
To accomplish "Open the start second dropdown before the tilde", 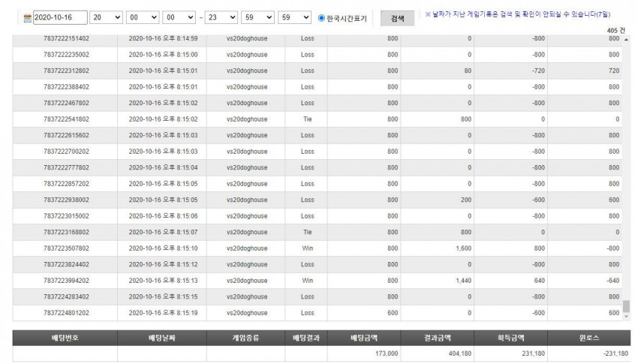I will point(179,17).
